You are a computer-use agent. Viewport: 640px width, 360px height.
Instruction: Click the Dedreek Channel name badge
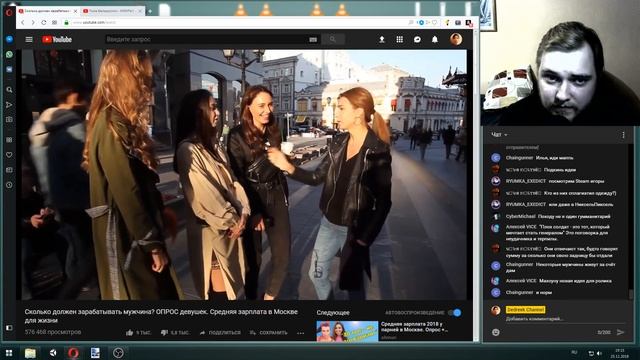526,310
